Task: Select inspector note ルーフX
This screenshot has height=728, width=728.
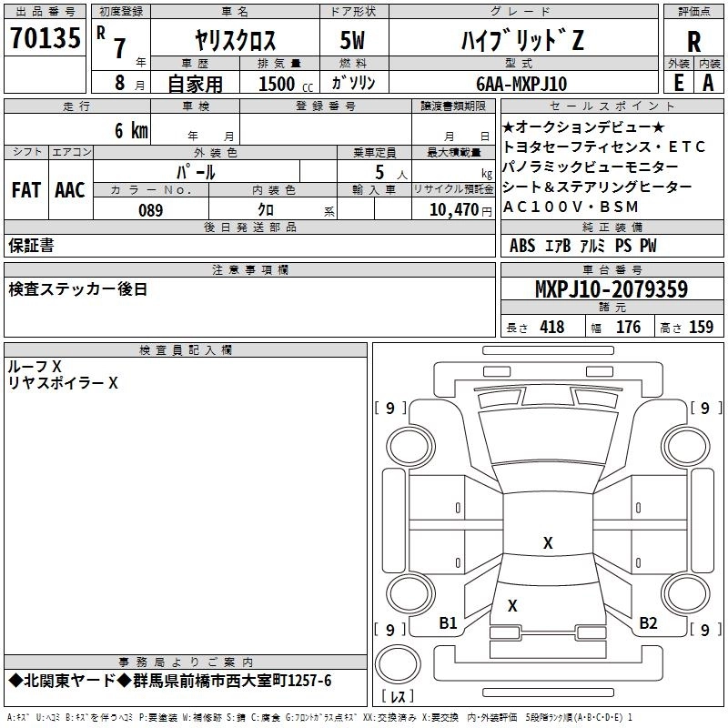Action: 35,367
